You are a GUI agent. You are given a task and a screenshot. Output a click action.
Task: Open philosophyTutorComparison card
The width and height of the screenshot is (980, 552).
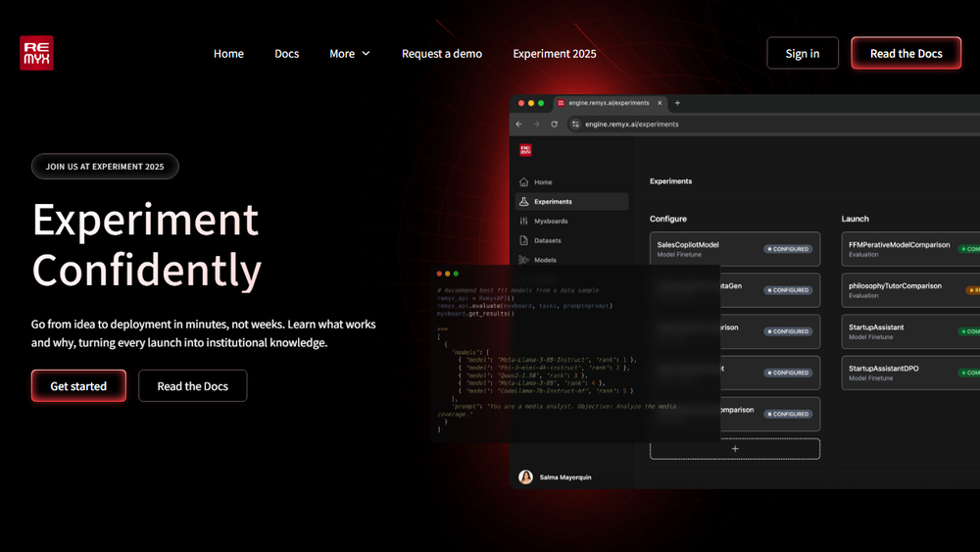coord(910,290)
